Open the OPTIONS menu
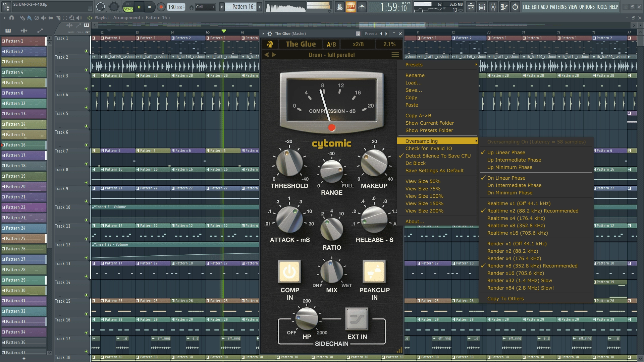This screenshot has width=644, height=362. pyautogui.click(x=587, y=7)
